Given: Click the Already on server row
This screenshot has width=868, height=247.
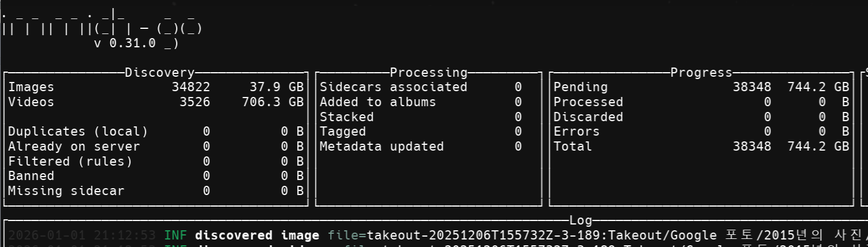Looking at the screenshot, I should pos(74,147).
